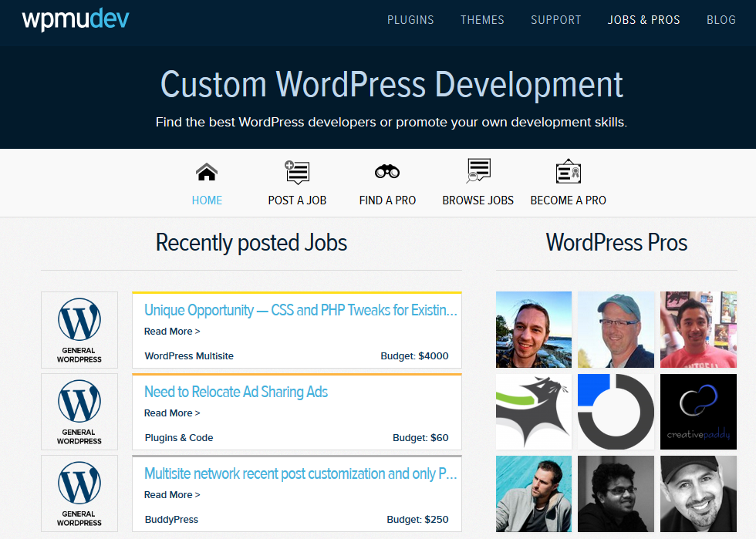Click the WordPress logo beside Unique Opportunity job
This screenshot has height=539, width=756.
[79, 319]
